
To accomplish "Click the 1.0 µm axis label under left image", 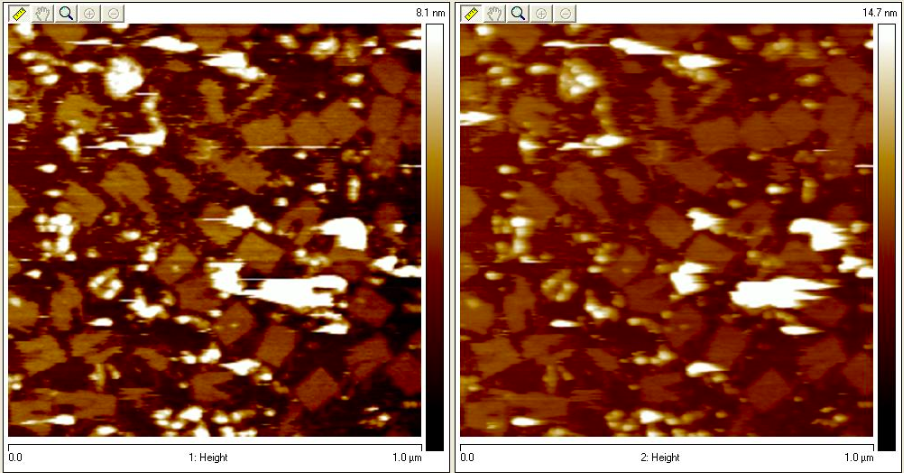I will [406, 458].
